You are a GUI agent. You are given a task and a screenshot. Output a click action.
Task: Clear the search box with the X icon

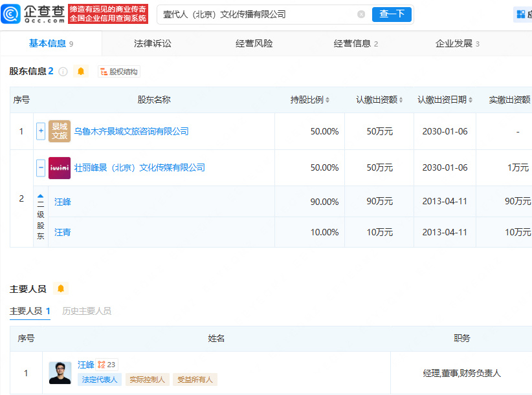coord(361,14)
